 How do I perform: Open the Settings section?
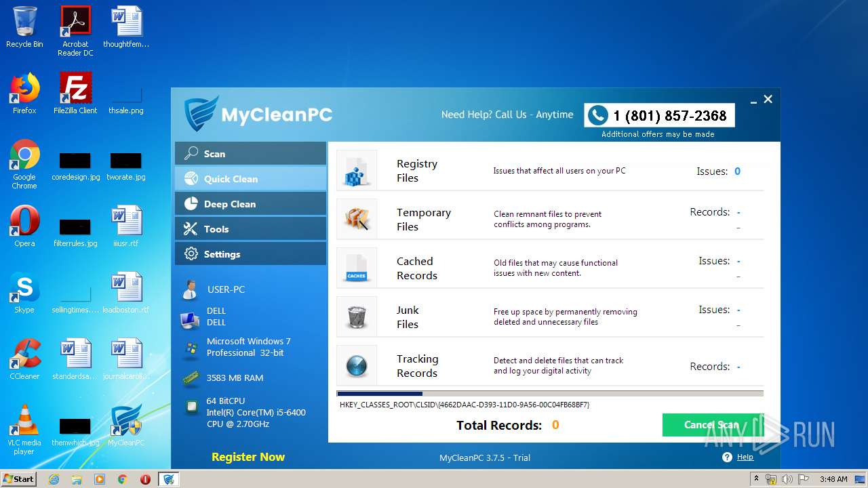point(250,254)
